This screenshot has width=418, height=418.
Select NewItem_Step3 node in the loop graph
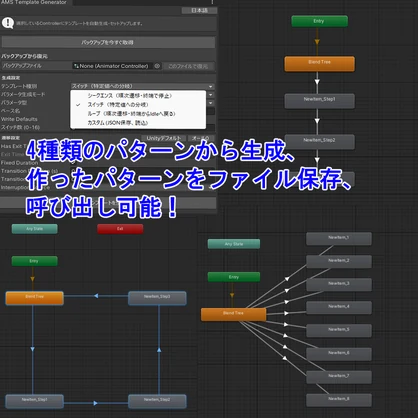point(157,298)
